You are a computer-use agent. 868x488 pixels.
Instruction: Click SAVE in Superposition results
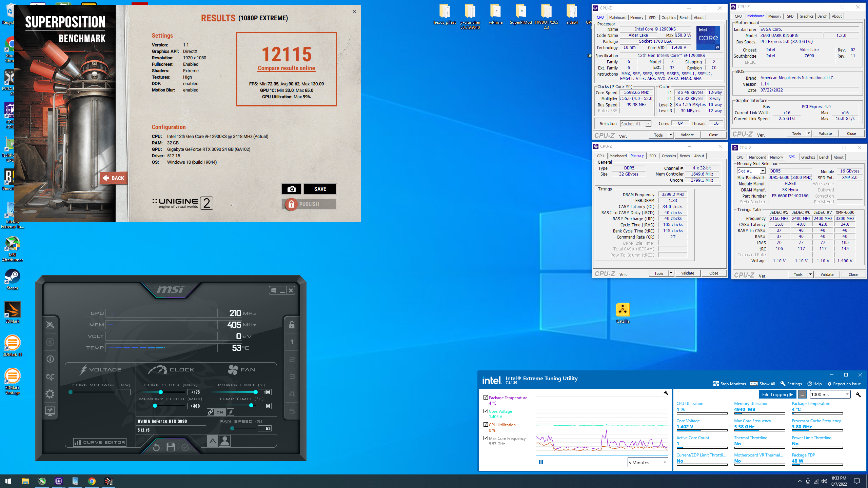pos(320,189)
